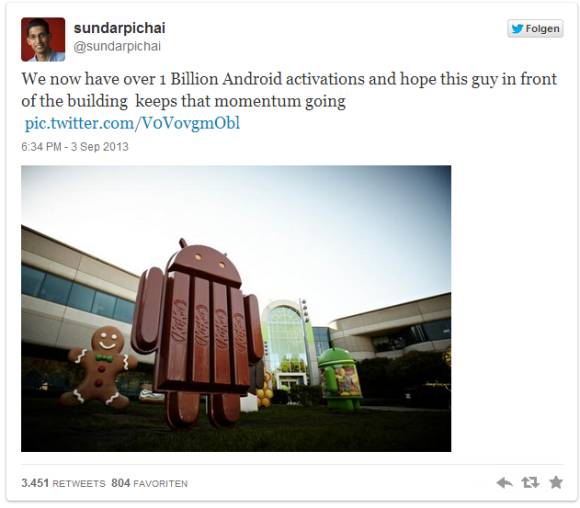Click the Folgen follow button
The height and width of the screenshot is (508, 580).
coord(535,28)
